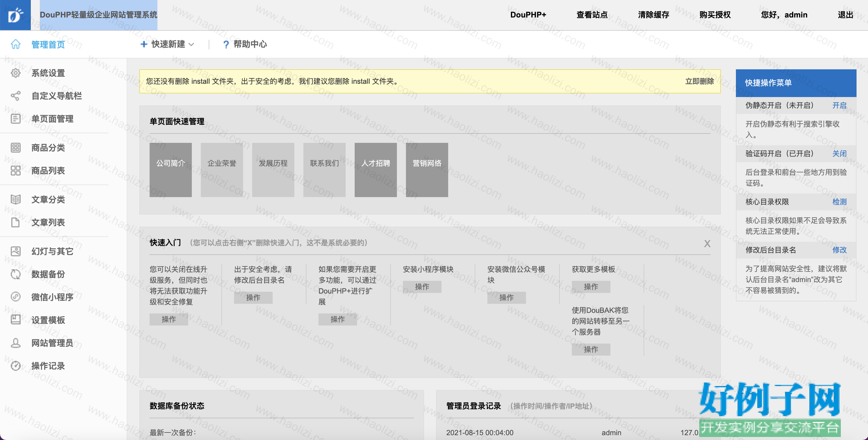Open 幻灯与其它 in the sidebar
The width and height of the screenshot is (868, 440).
pos(52,251)
